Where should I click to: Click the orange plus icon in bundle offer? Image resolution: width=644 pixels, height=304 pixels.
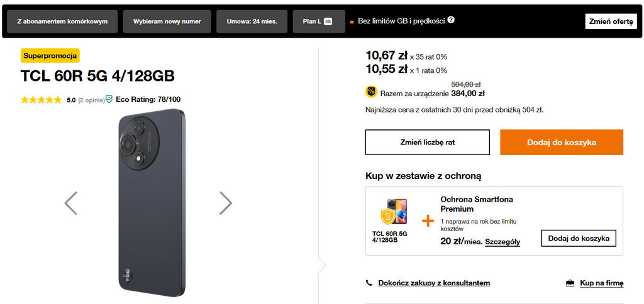click(428, 220)
